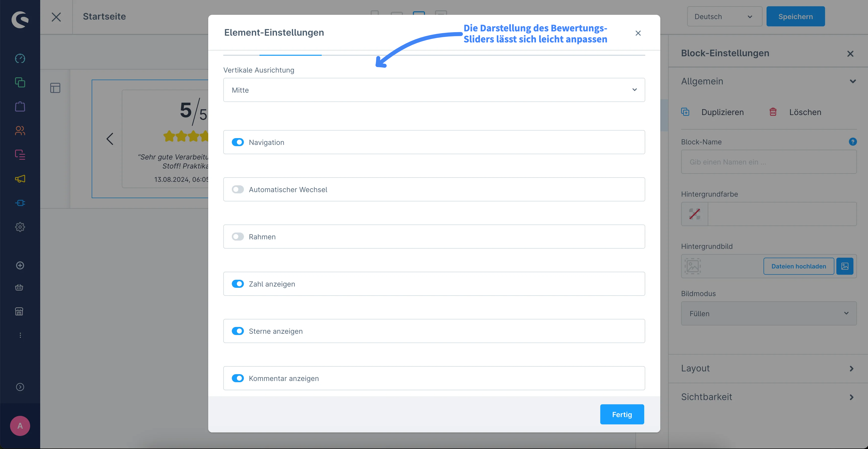
Task: Open the Hintergrundfarbe color swatch
Action: (694, 214)
